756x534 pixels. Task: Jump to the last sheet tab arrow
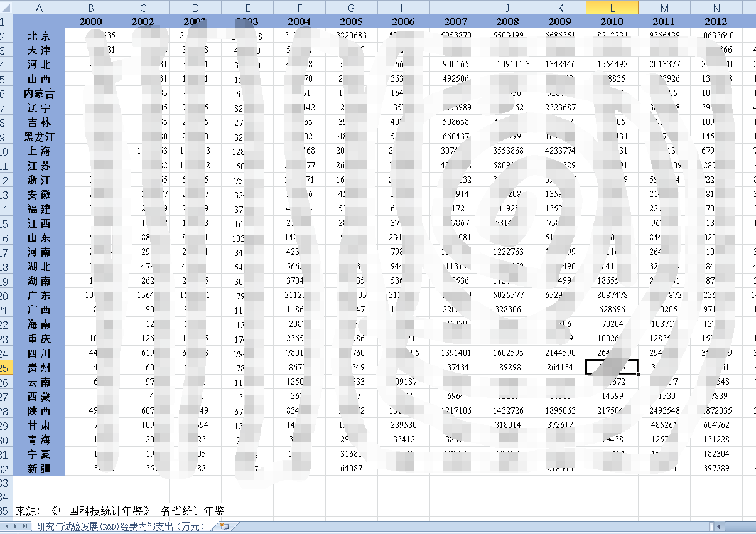[x=25, y=527]
